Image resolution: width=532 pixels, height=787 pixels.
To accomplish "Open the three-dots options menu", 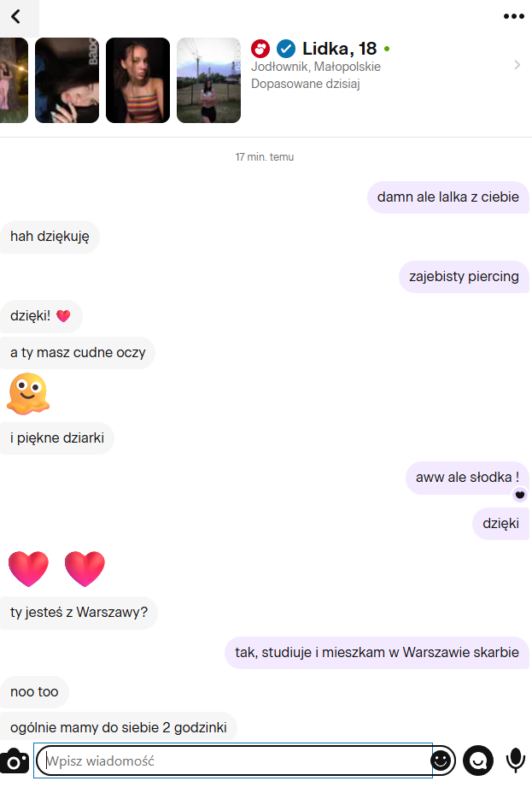I will [514, 16].
